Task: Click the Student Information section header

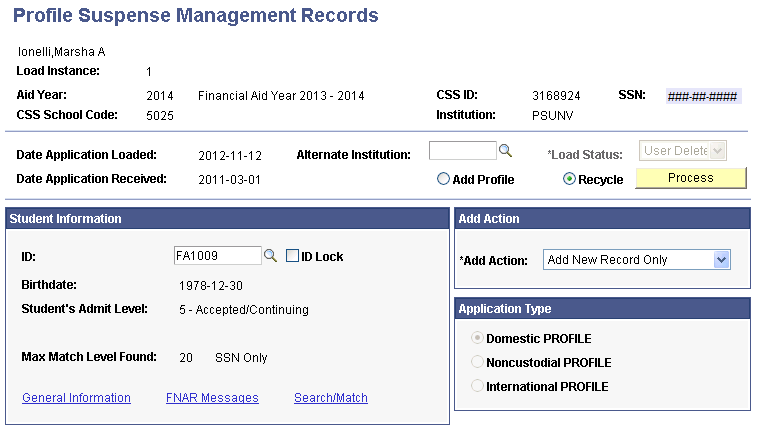Action: coord(227,219)
